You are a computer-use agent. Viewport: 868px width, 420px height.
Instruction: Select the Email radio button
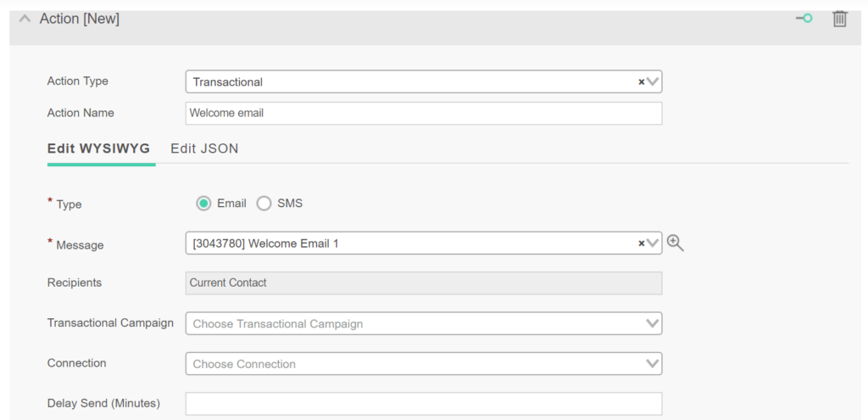pos(203,204)
